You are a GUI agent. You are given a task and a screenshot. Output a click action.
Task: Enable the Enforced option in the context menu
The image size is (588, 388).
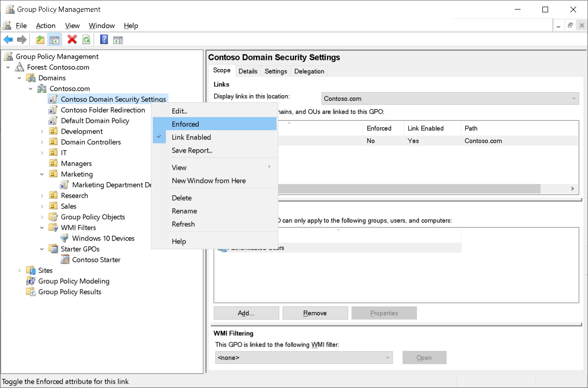[x=185, y=124]
